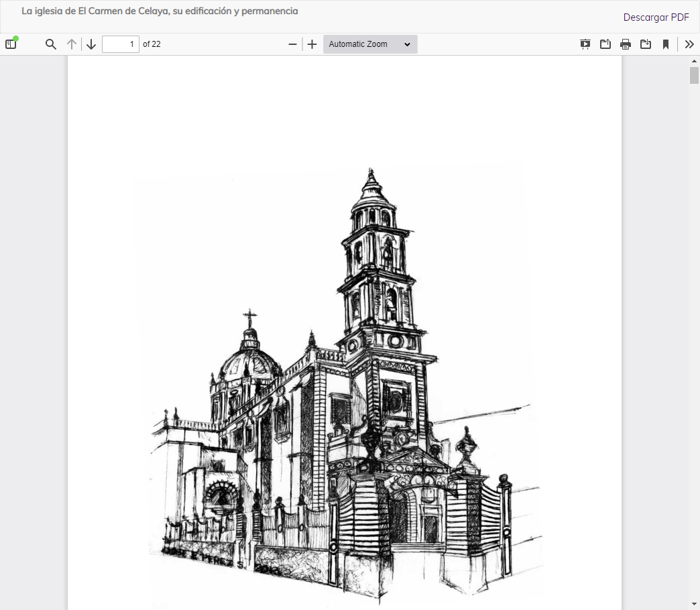Click the open file icon
700x610 pixels.
click(x=605, y=44)
